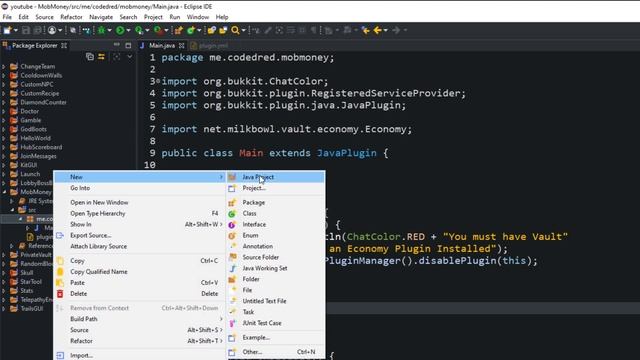Open the Refactor menu

71,17
